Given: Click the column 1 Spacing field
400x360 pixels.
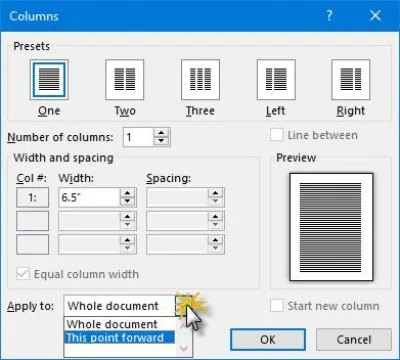Looking at the screenshot, I should 177,197.
